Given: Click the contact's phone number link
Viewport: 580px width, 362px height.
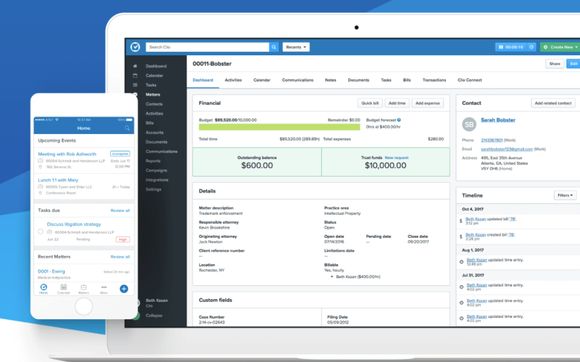Looking at the screenshot, I should point(492,140).
